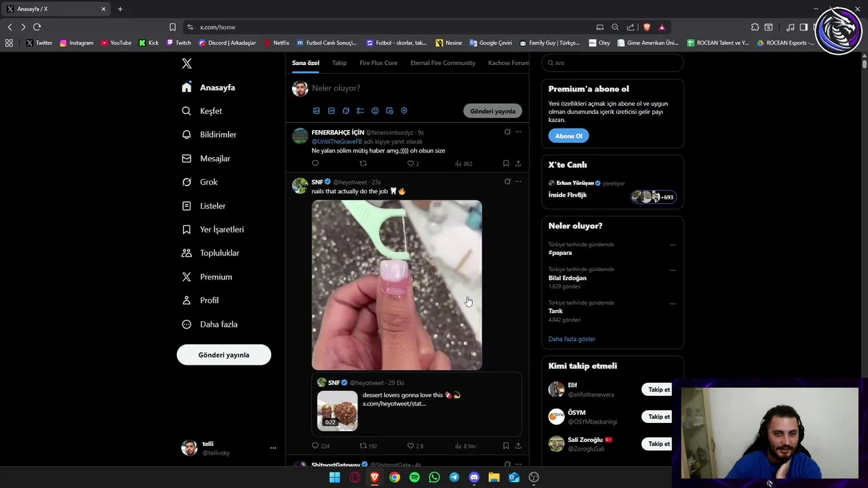
Task: Switch to Fire Flux Core tab
Action: click(x=378, y=63)
